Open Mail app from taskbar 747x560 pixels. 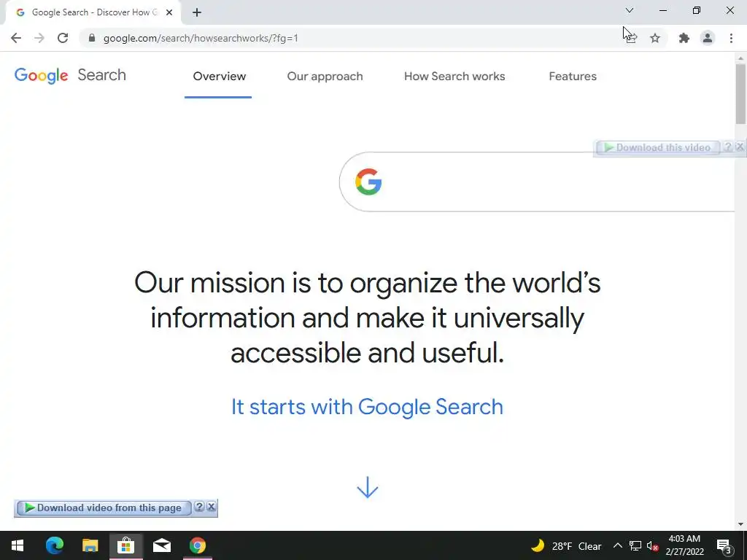click(x=161, y=545)
